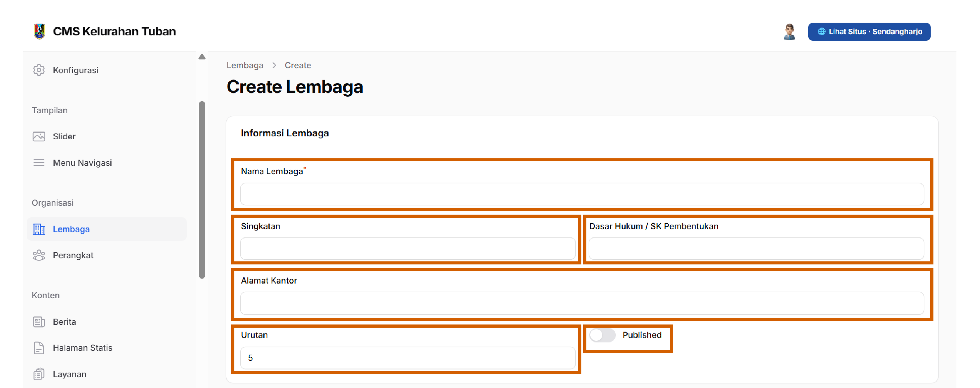Open the Konfigurasi gear icon
This screenshot has height=388, width=980.
pyautogui.click(x=39, y=70)
